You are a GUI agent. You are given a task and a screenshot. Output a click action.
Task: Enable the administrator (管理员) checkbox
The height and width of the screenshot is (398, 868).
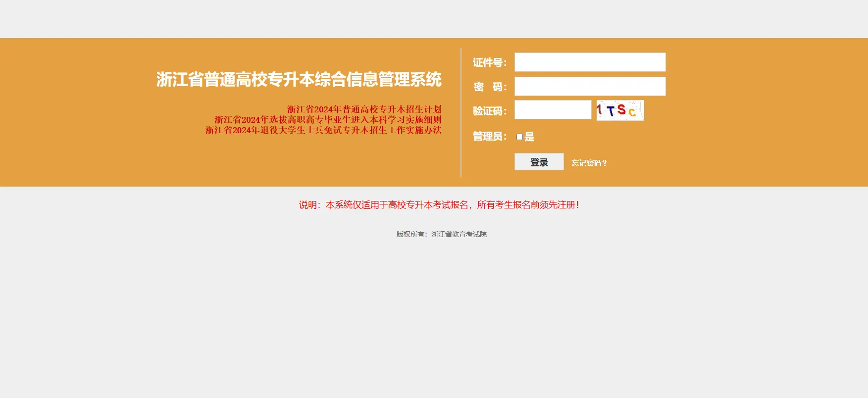click(x=519, y=137)
